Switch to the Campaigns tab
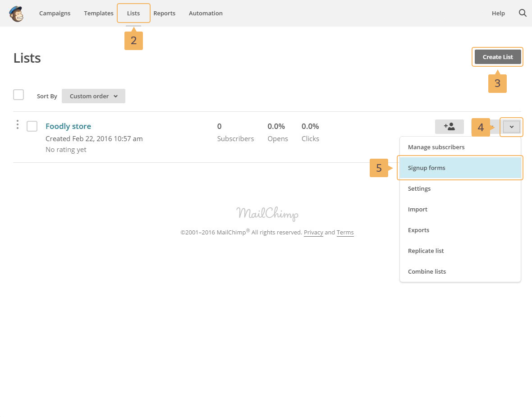 55,13
